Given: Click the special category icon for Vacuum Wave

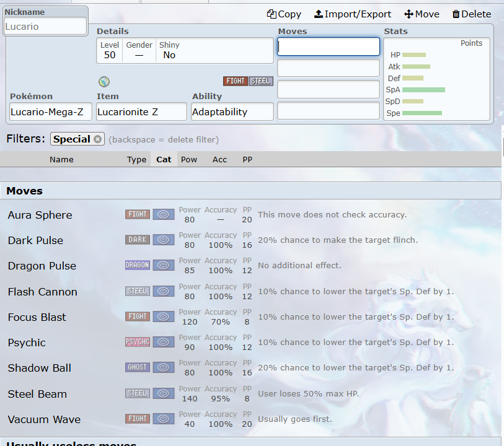Looking at the screenshot, I should click(x=164, y=419).
